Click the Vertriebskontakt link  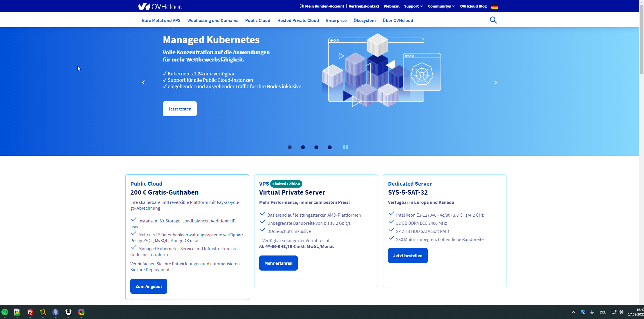coord(364,6)
